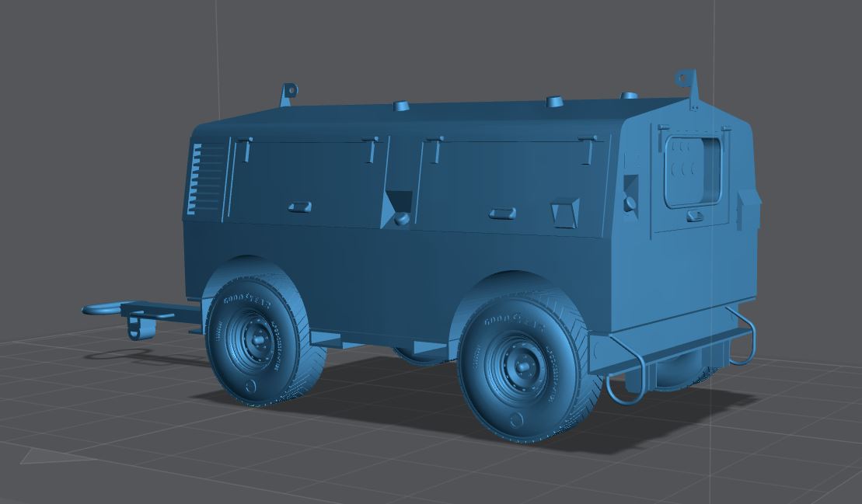The width and height of the screenshot is (862, 504).
Task: Select the tow bar ring eyelet
Action: pos(101,309)
